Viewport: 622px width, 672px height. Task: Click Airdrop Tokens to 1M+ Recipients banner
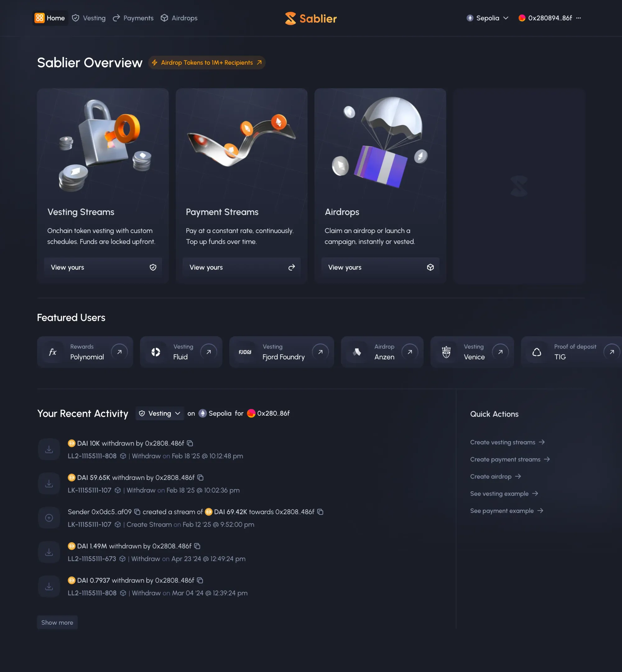pyautogui.click(x=207, y=63)
